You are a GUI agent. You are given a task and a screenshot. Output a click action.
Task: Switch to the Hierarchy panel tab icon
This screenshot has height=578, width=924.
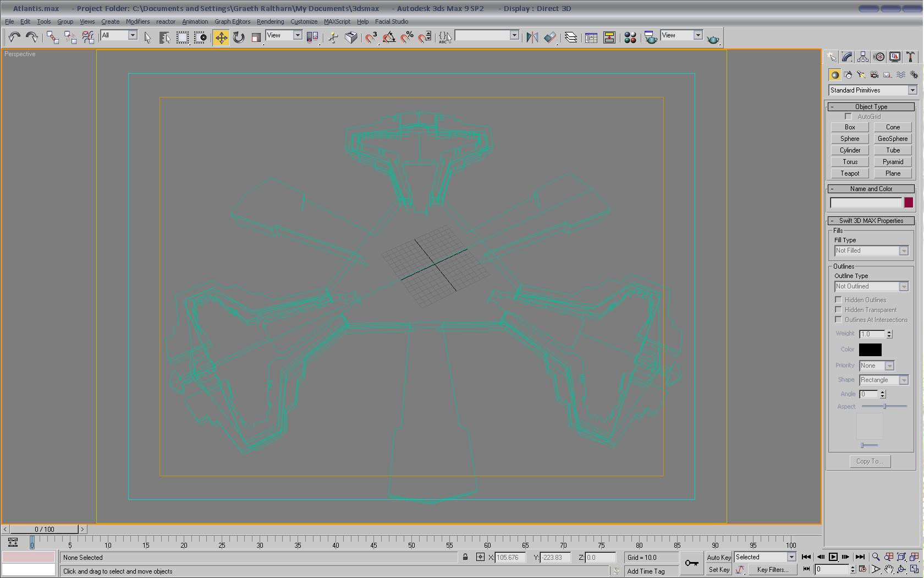pyautogui.click(x=863, y=57)
